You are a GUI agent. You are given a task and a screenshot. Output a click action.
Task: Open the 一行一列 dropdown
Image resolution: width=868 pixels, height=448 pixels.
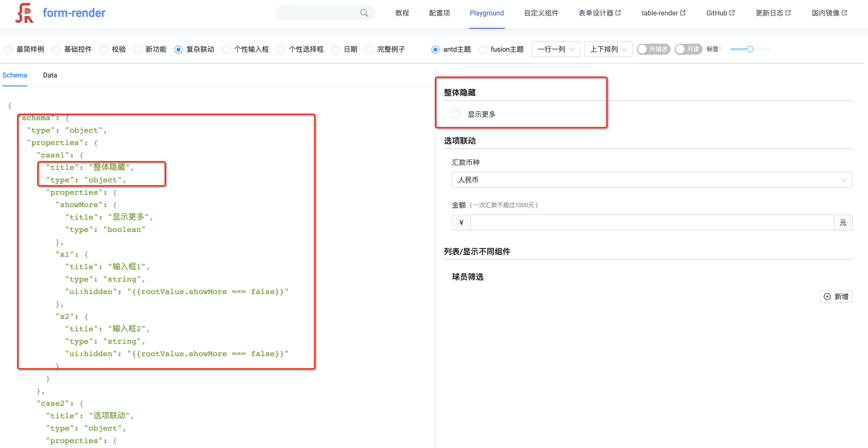tap(555, 49)
